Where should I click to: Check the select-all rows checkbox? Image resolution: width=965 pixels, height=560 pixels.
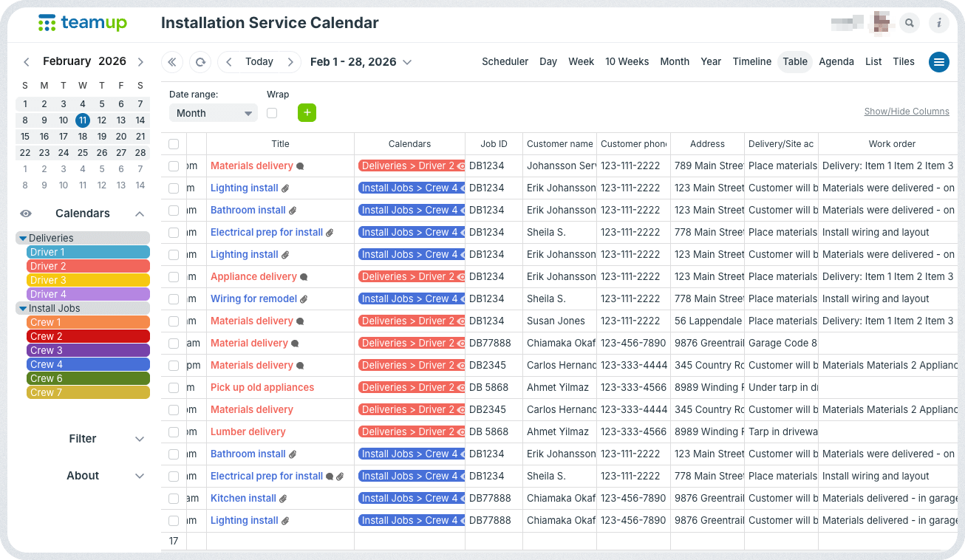click(174, 144)
